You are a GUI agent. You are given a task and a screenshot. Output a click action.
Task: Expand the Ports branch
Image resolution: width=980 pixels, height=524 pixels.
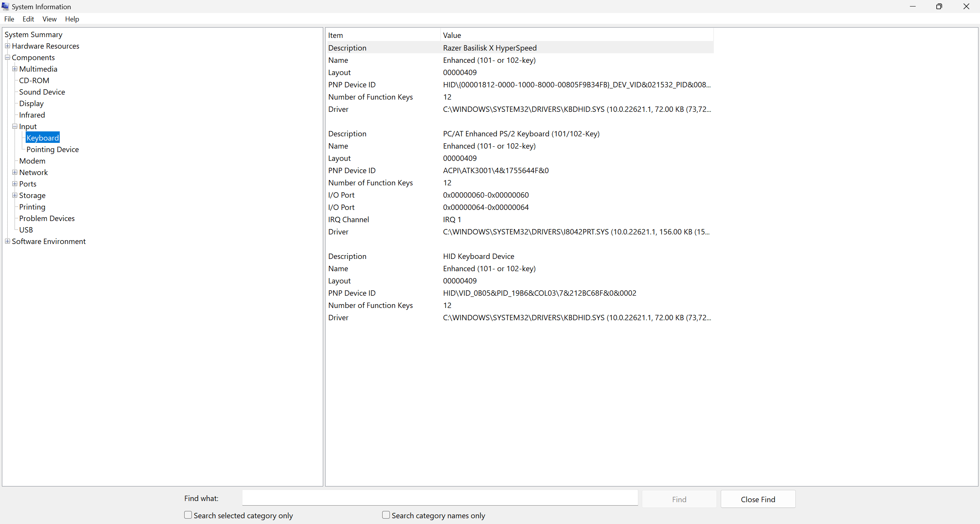(x=15, y=184)
